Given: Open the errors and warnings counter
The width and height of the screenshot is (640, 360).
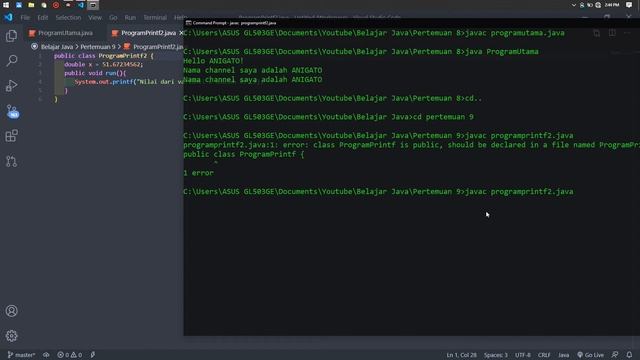Looking at the screenshot, I should [x=69, y=355].
